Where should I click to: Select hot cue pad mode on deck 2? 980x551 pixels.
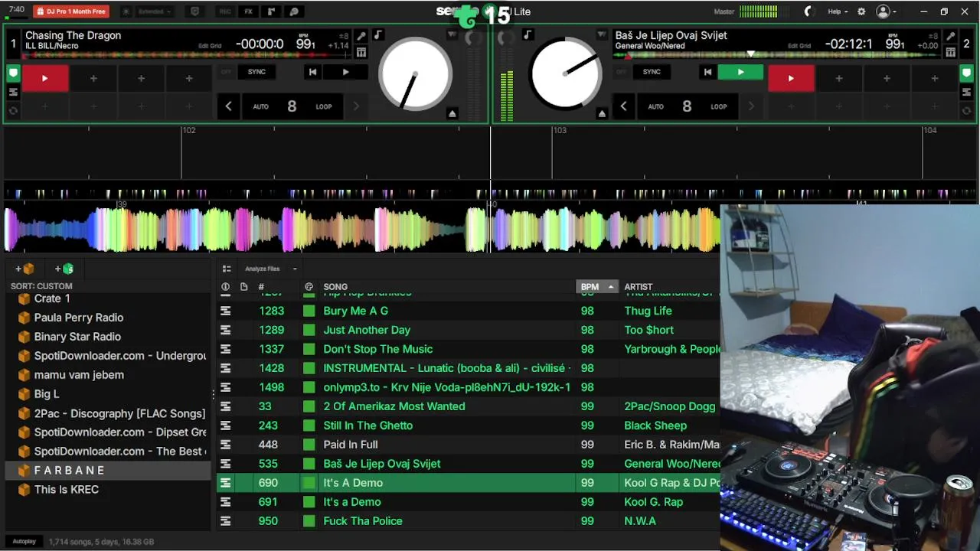coord(966,74)
